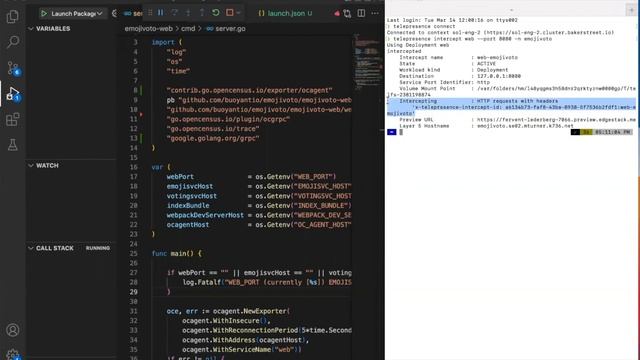Viewport: 640px width, 360px height.
Task: Click the emojivoto-web breadcrumb
Action: (x=149, y=29)
